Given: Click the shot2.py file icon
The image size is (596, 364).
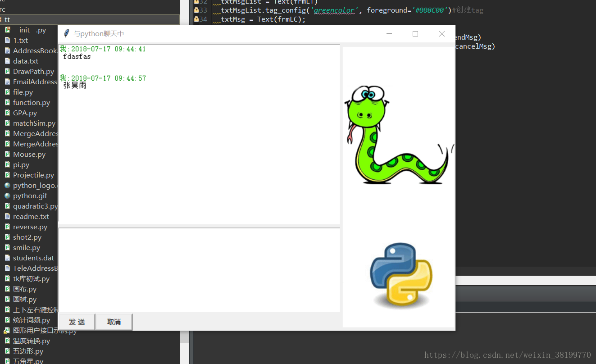Looking at the screenshot, I should point(7,237).
